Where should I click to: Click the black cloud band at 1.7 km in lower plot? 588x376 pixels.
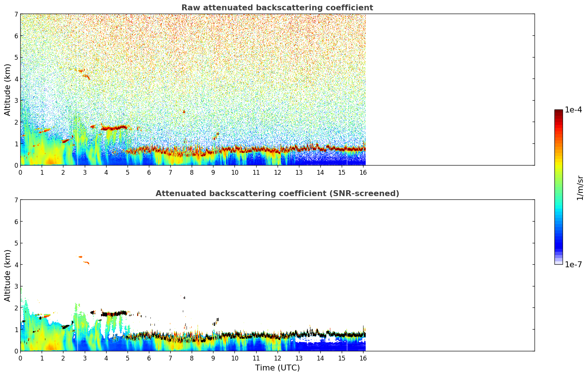[x=114, y=314]
